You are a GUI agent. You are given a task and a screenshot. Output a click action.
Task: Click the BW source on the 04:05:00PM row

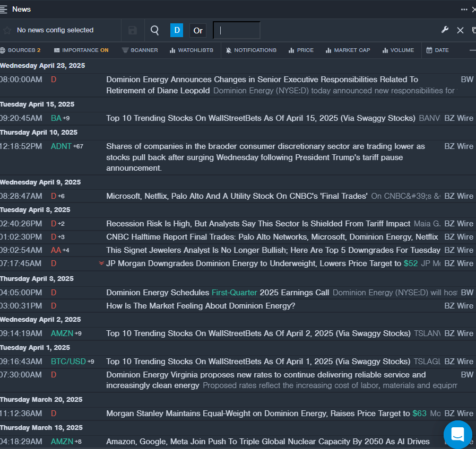(467, 293)
